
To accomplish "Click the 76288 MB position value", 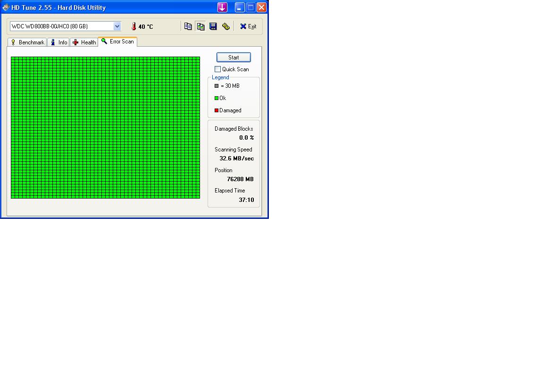I will 240,179.
